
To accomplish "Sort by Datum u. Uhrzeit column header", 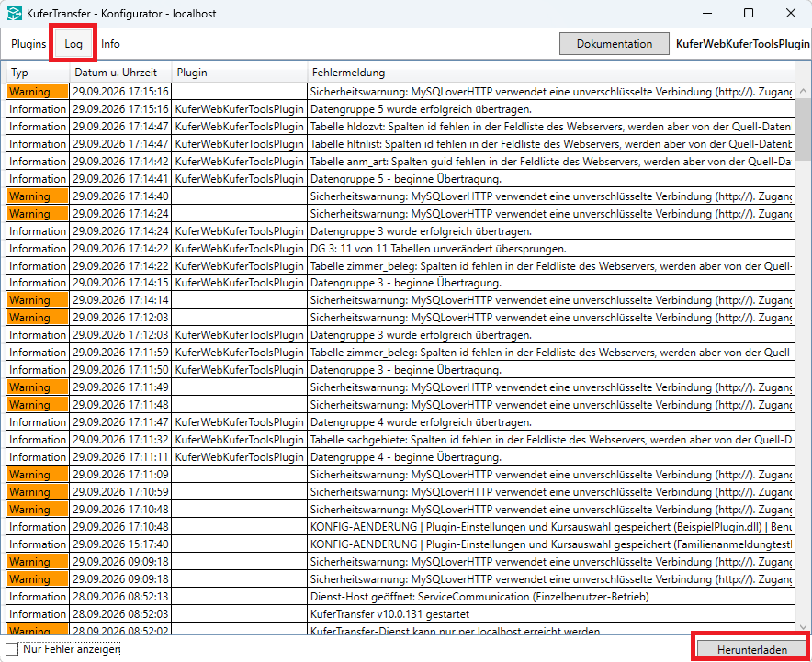I will [120, 73].
